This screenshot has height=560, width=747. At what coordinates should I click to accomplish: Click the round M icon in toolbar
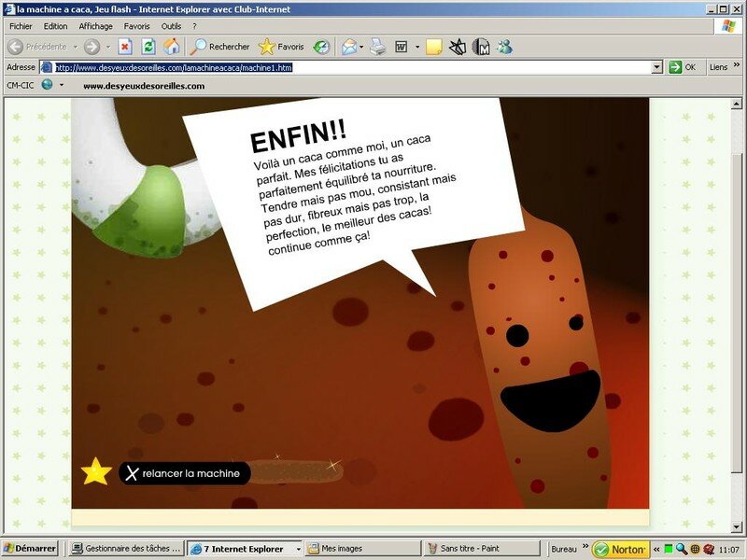click(481, 47)
